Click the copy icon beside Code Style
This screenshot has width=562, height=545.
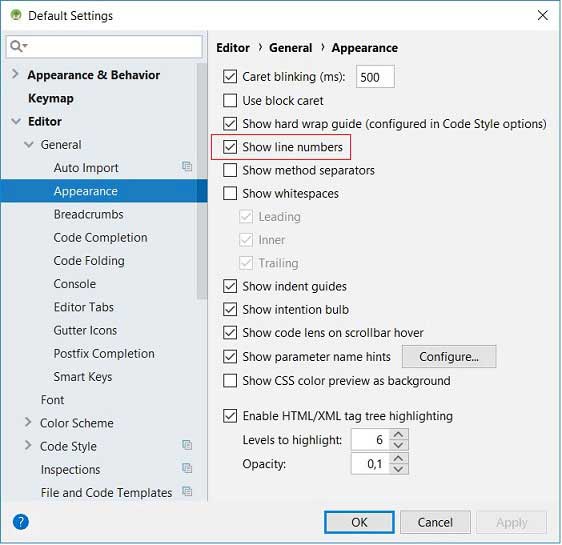(187, 445)
